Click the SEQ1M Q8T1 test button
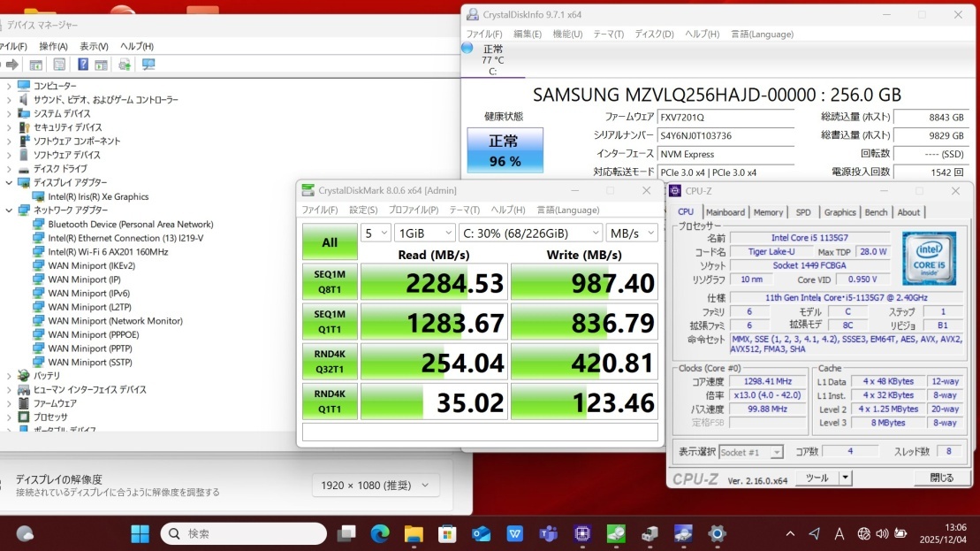The width and height of the screenshot is (980, 551). (329, 281)
